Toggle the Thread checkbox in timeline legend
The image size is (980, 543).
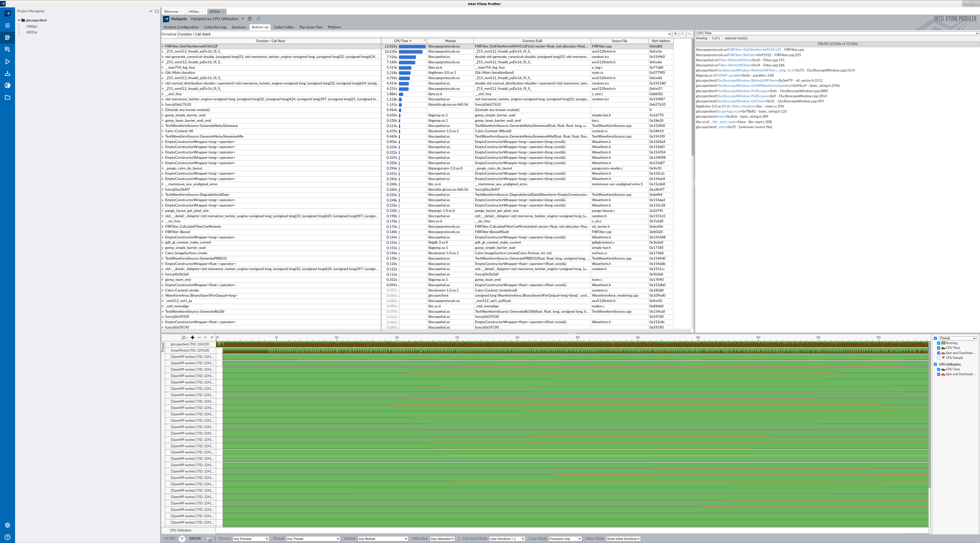pos(936,338)
